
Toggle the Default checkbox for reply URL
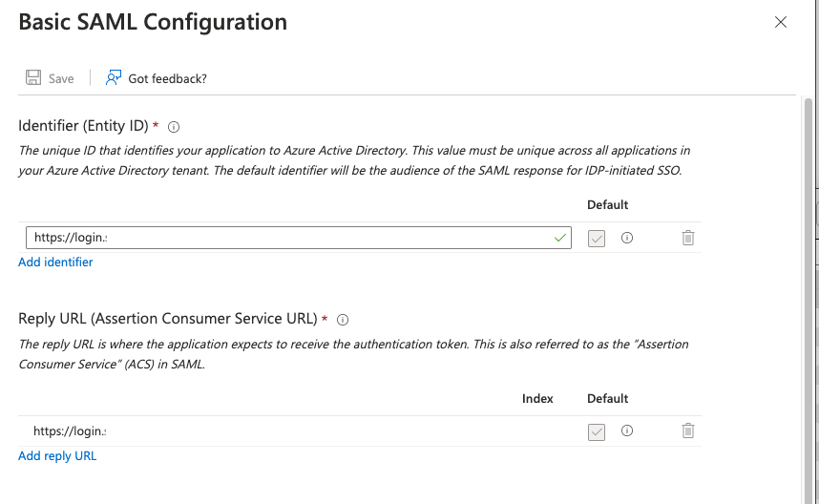coord(597,431)
